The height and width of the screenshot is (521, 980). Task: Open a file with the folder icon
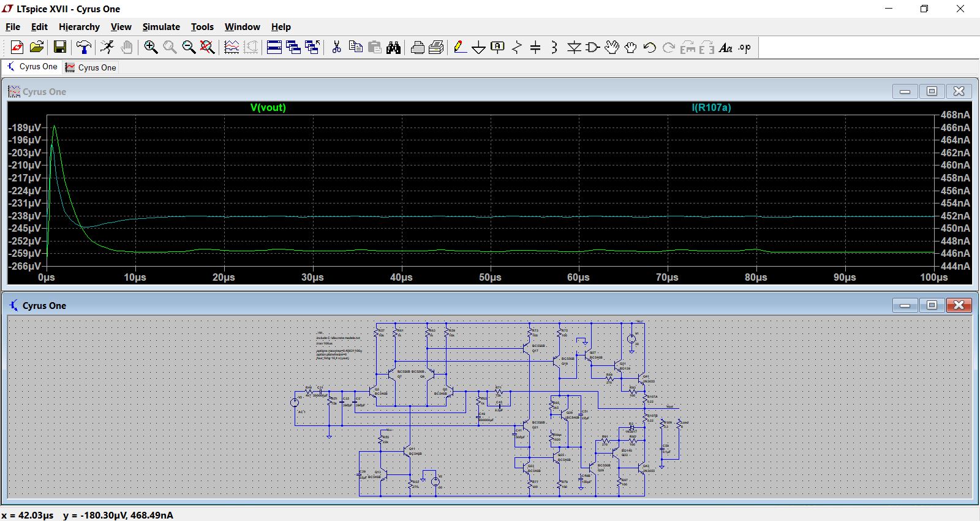click(x=37, y=47)
